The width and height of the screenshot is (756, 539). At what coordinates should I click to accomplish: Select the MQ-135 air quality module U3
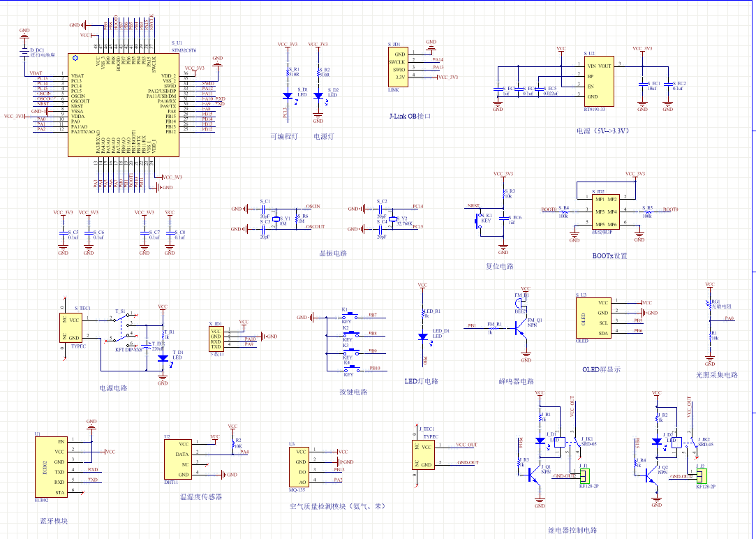tap(300, 467)
